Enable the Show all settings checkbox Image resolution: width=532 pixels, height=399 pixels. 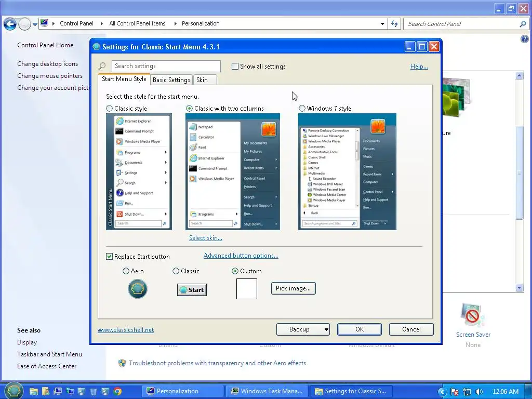tap(235, 66)
